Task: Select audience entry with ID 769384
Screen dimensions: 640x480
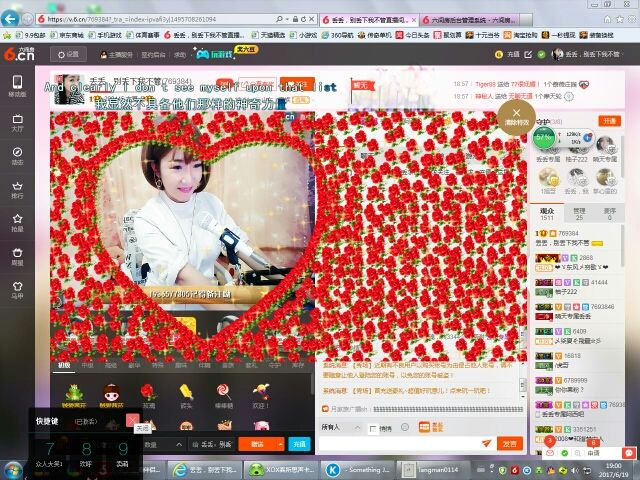Action: [x=577, y=238]
